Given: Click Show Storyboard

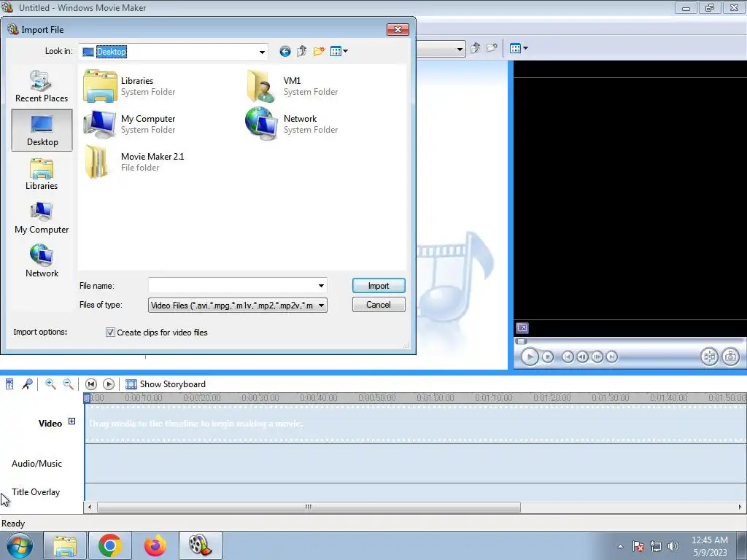Looking at the screenshot, I should 166,384.
